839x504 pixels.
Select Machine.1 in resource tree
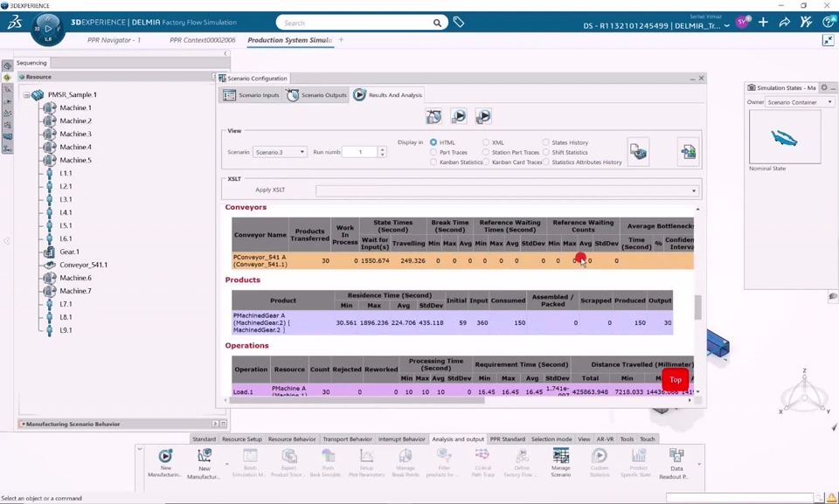point(75,107)
